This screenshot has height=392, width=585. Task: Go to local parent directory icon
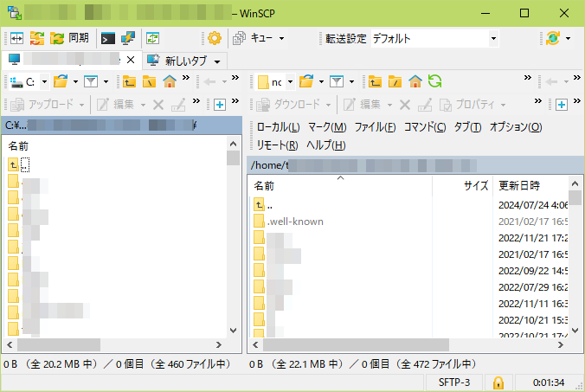(x=129, y=81)
